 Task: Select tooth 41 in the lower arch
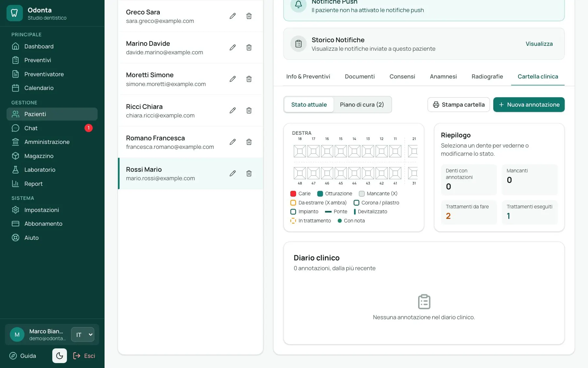[x=395, y=173]
